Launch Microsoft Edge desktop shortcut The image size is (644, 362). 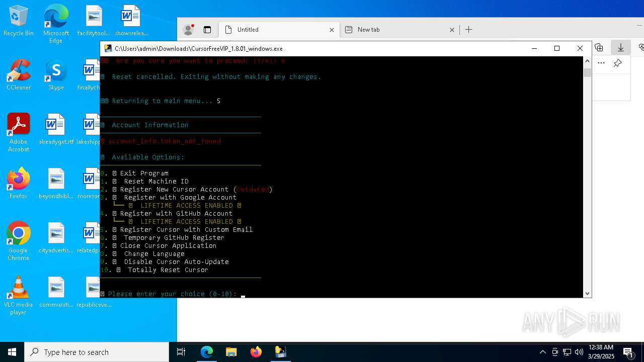point(56,24)
